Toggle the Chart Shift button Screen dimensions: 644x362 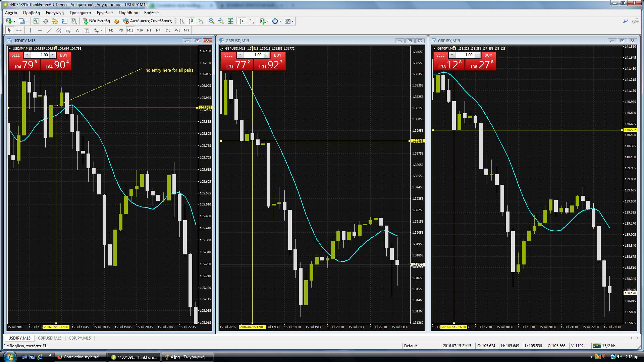252,21
